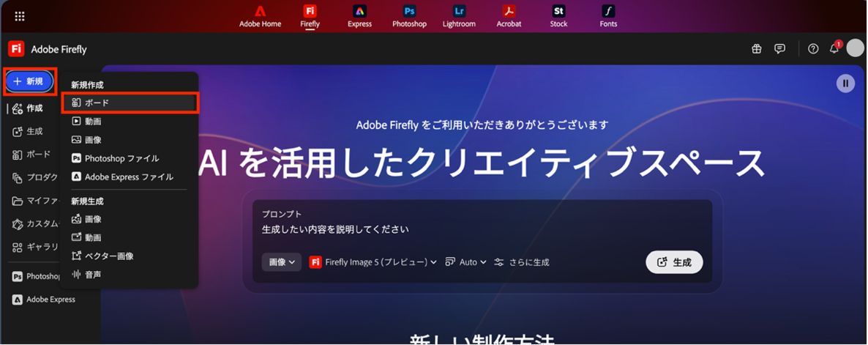
Task: Open Lightroom from the top app bar
Action: click(459, 17)
